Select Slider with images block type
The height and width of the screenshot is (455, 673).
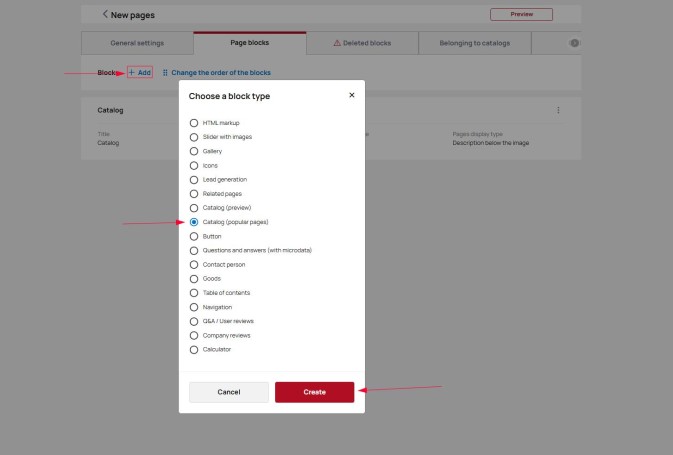tap(194, 136)
